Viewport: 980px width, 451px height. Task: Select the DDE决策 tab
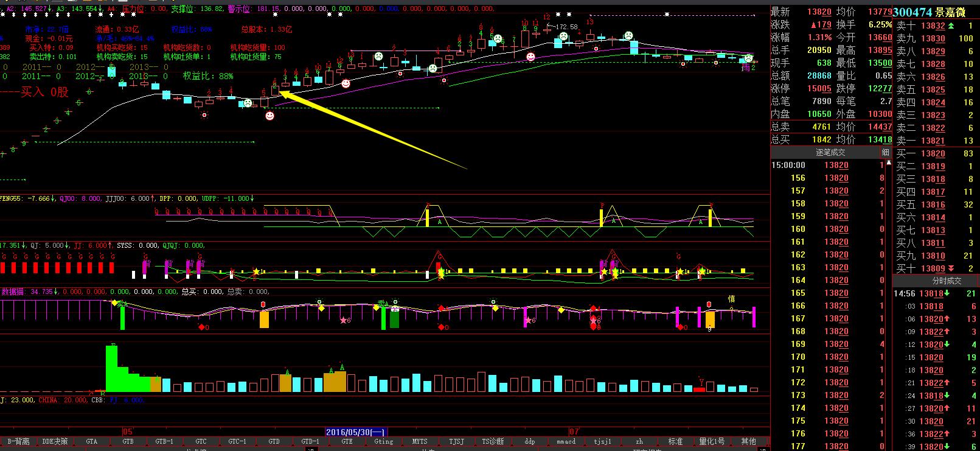55,441
